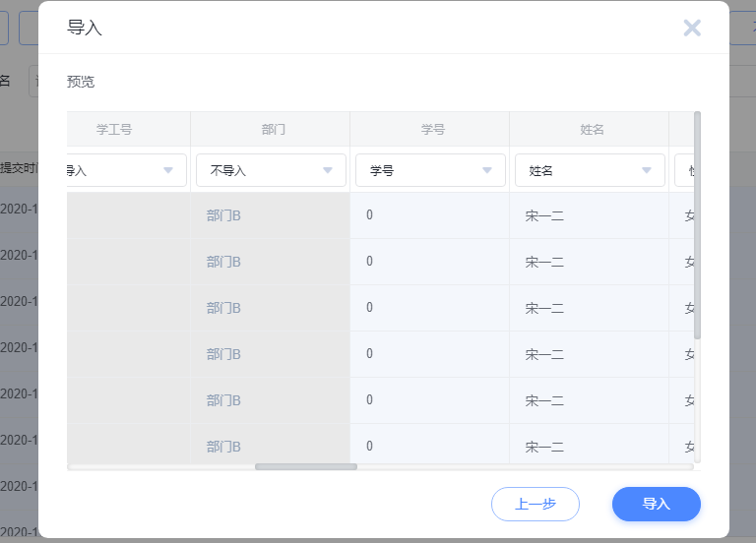The height and width of the screenshot is (543, 756).
Task: Close the 导入 dialog with the X
Action: point(692,28)
